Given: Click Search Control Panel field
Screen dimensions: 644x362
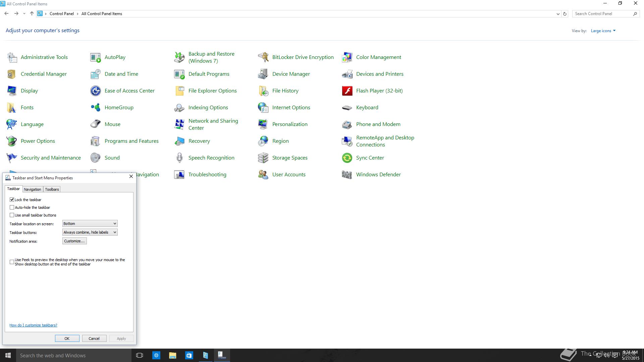Looking at the screenshot, I should [x=603, y=14].
